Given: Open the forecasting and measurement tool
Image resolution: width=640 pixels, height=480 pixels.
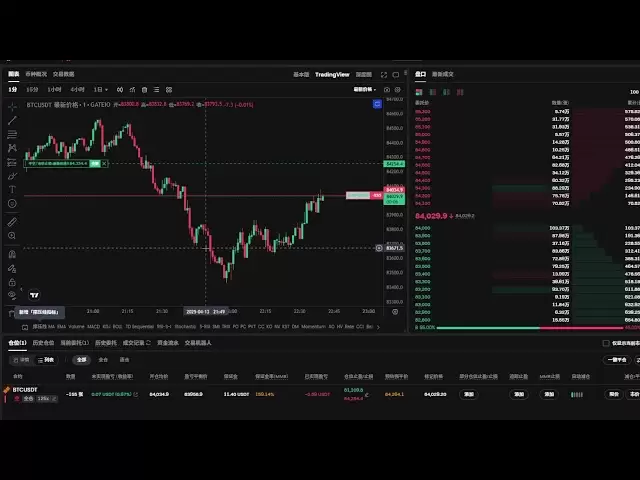Looking at the screenshot, I should (x=12, y=162).
